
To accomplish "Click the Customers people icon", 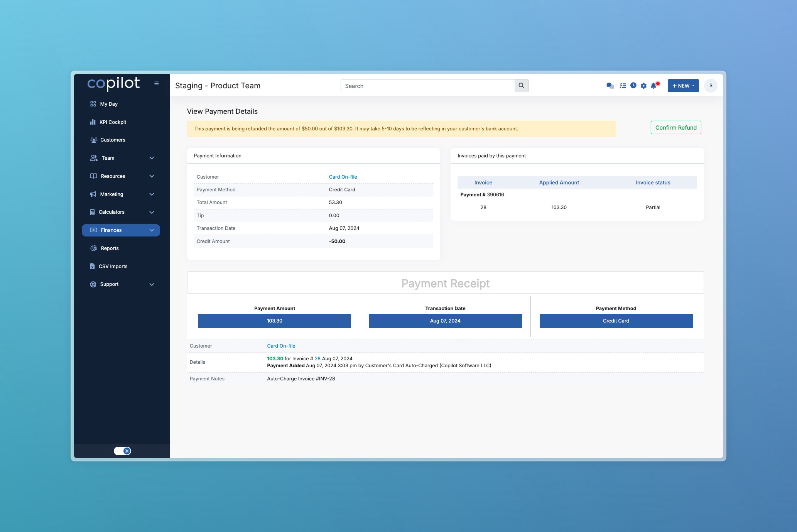I will coord(93,140).
